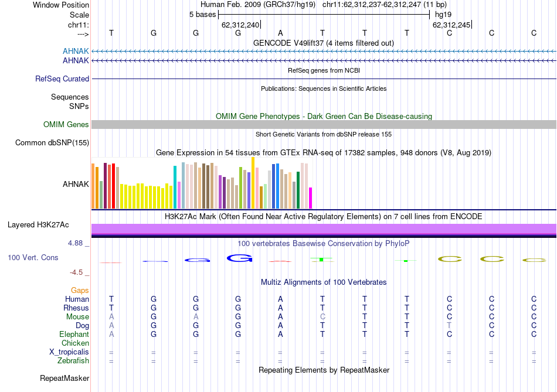Click the orange Gaps label
The image size is (557, 392).
pyautogui.click(x=80, y=291)
